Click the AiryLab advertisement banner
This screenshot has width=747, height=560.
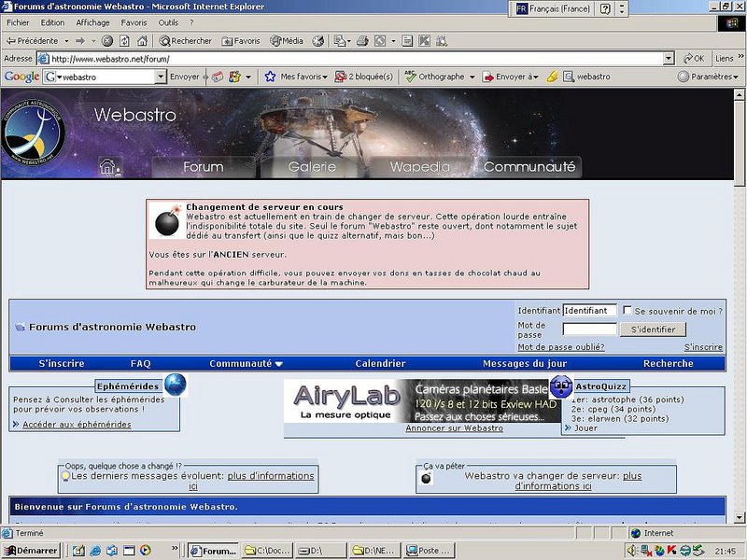[x=423, y=400]
